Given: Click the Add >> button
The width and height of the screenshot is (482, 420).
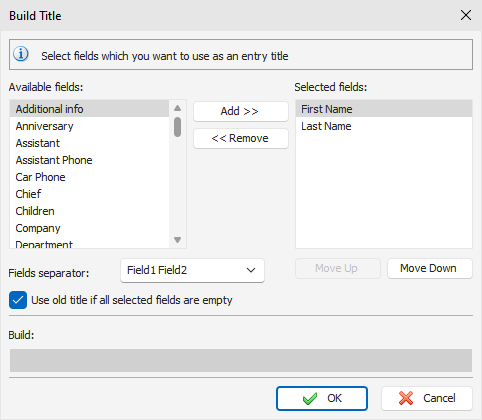Looking at the screenshot, I should 241,111.
